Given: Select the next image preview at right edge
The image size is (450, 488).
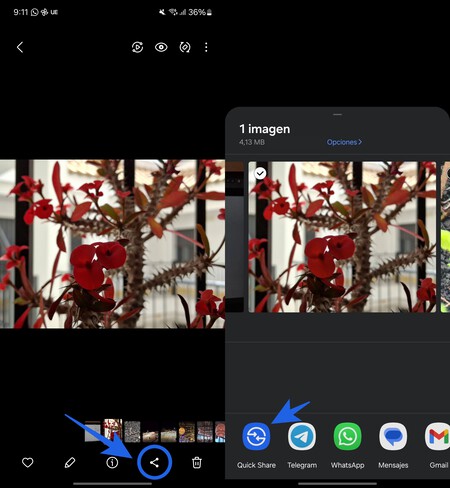Looking at the screenshot, I should (x=445, y=237).
